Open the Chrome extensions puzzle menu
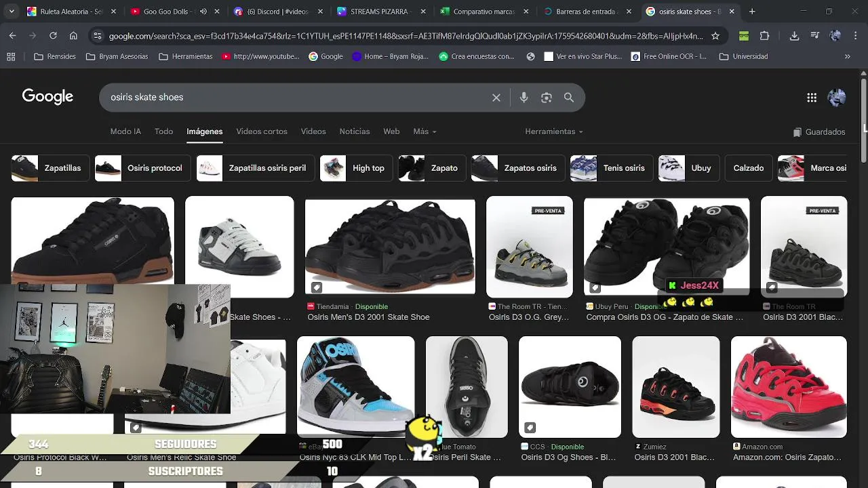Viewport: 868px width, 488px height. click(x=764, y=36)
